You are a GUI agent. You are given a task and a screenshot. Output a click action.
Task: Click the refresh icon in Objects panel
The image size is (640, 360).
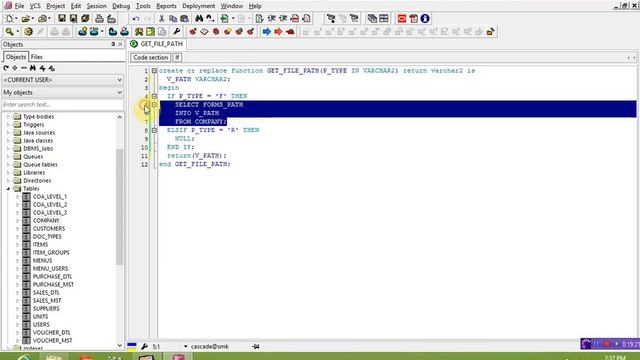(6, 68)
